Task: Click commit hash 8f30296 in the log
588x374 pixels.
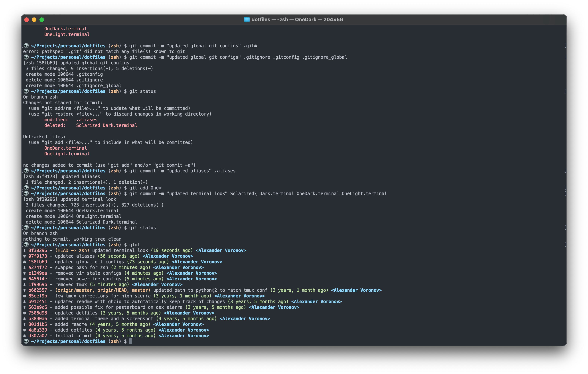Action: (38, 250)
